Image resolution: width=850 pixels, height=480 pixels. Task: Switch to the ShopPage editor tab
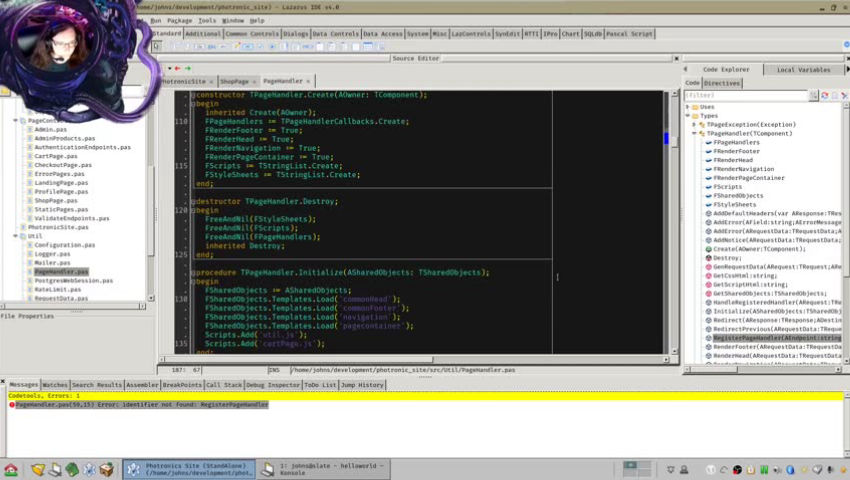(x=233, y=81)
